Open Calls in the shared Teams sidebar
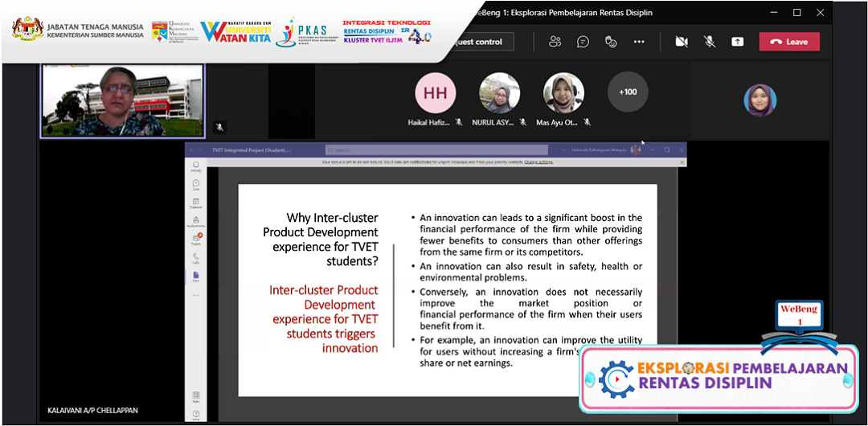This screenshot has width=868, height=426. pos(196,259)
